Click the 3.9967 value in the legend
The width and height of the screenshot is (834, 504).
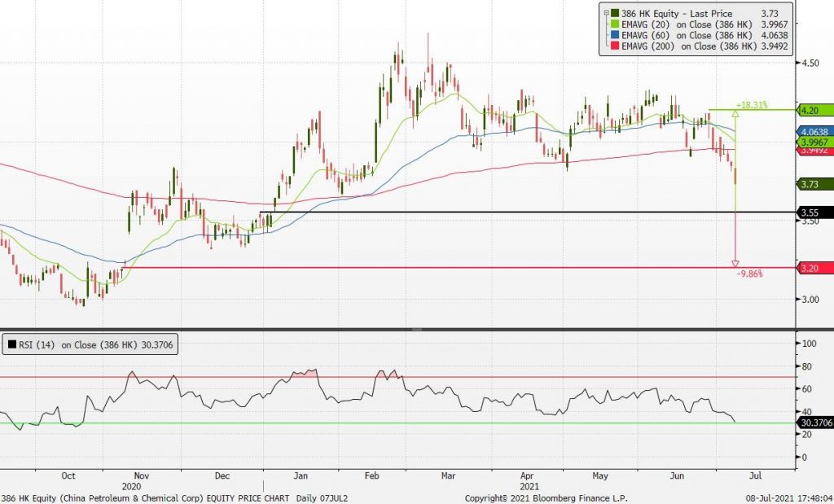coord(775,24)
